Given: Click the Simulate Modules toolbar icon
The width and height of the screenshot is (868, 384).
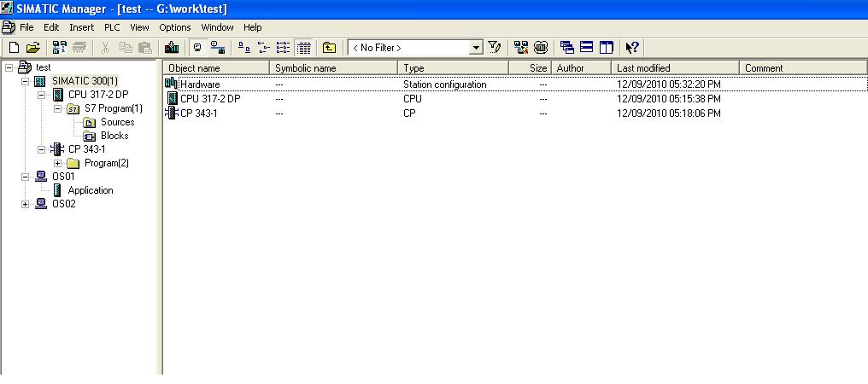Looking at the screenshot, I should tap(540, 48).
